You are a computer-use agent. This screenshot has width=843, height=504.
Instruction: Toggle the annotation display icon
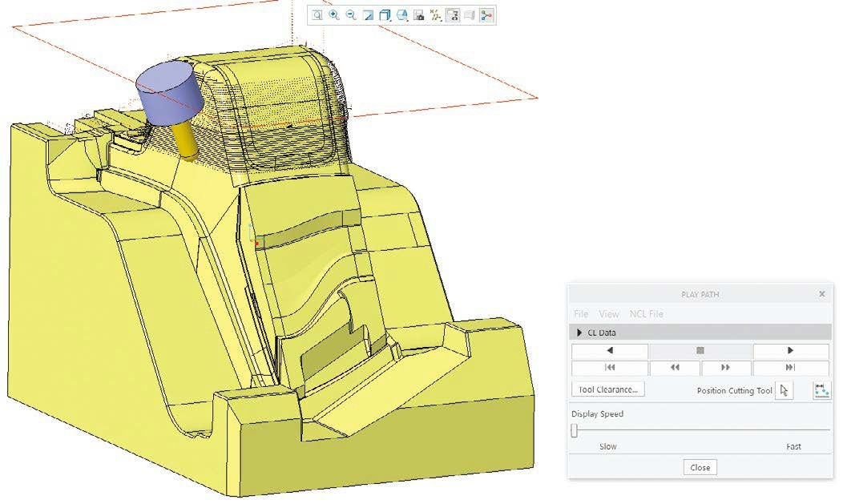[453, 15]
